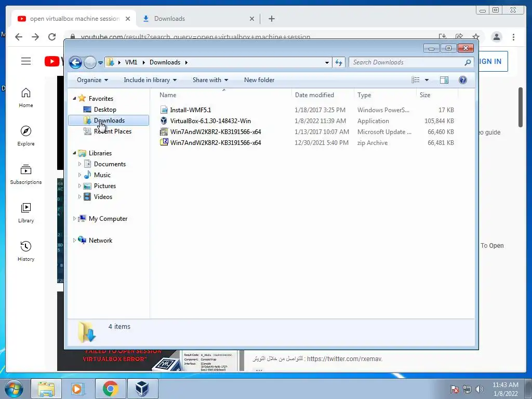
Task: Open the Organize menu
Action: tap(92, 80)
